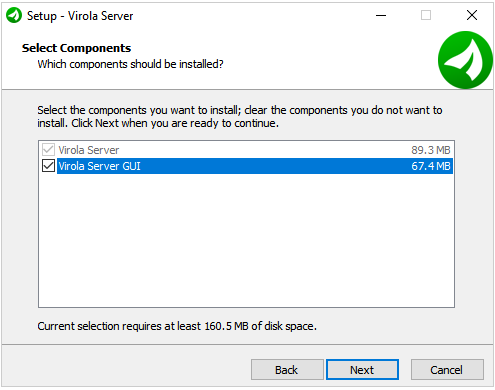Click the Select Components heading
This screenshot has height=390, width=495.
76,48
